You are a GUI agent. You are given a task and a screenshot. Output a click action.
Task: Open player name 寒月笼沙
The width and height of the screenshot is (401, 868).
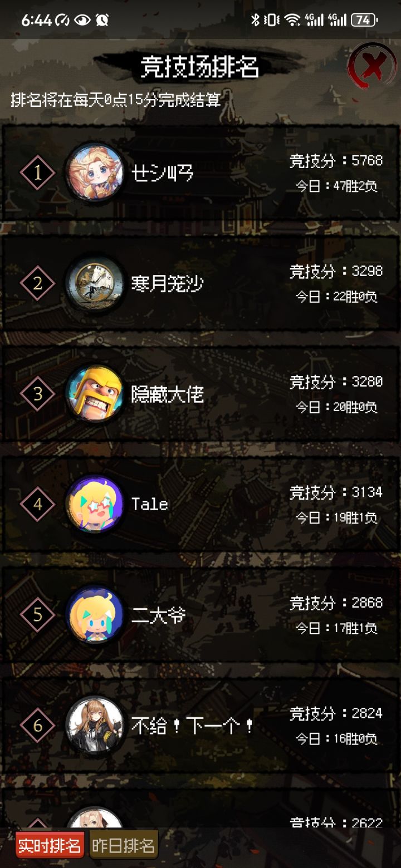click(x=167, y=284)
